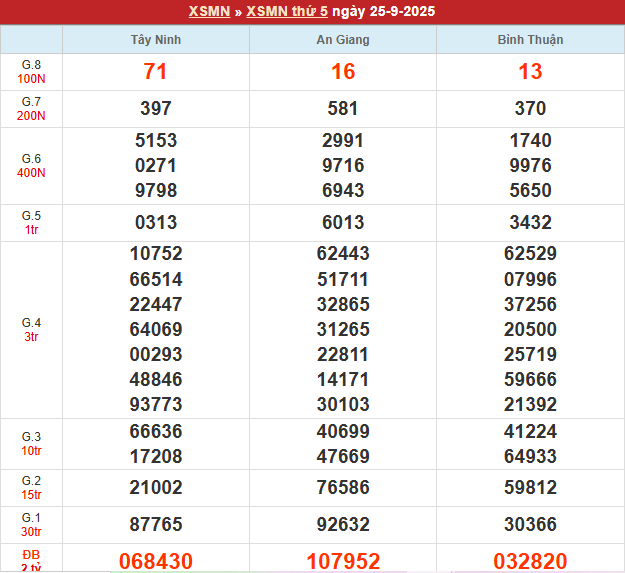Click the G.6 400N prize label
This screenshot has height=573, width=625.
click(31, 166)
